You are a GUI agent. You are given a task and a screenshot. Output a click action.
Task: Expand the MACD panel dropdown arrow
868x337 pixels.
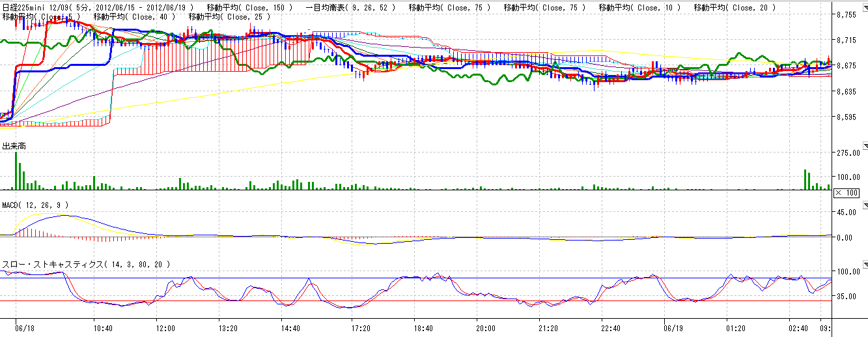point(865,204)
